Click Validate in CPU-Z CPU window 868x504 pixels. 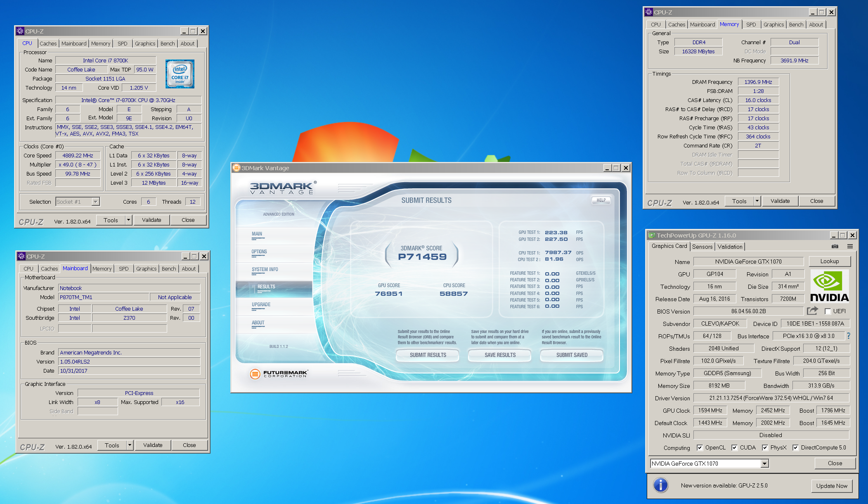coord(151,220)
